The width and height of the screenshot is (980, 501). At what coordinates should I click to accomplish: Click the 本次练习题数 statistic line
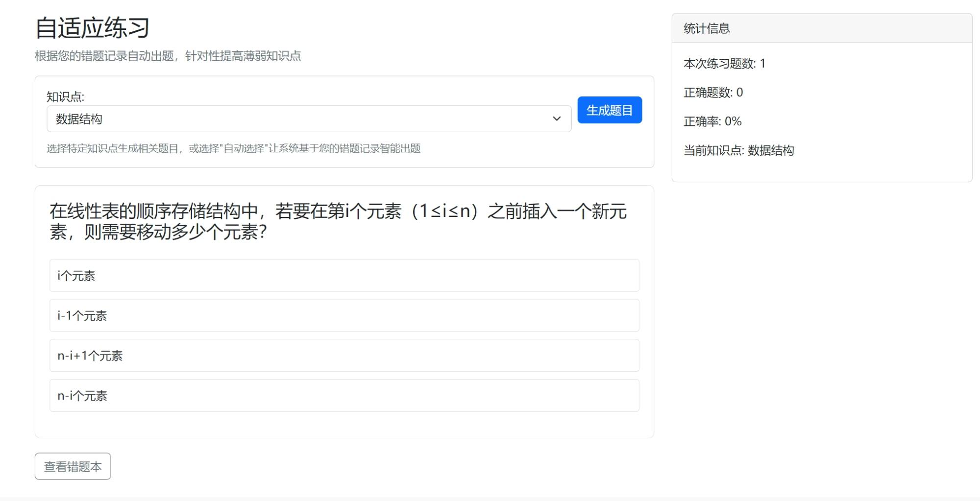coord(724,64)
